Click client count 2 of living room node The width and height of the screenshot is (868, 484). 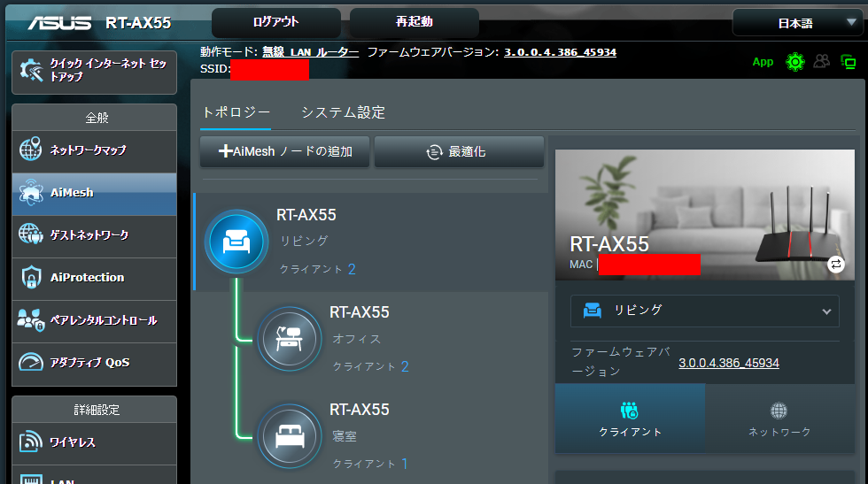352,269
